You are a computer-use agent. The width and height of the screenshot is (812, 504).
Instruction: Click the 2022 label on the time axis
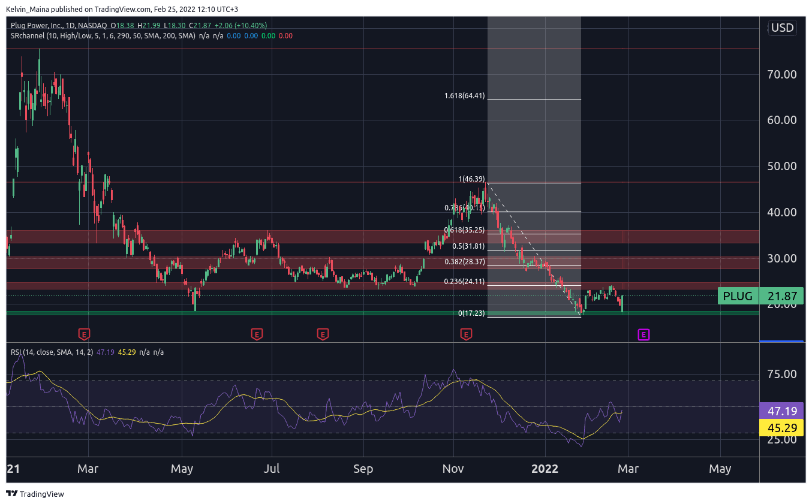pos(545,469)
